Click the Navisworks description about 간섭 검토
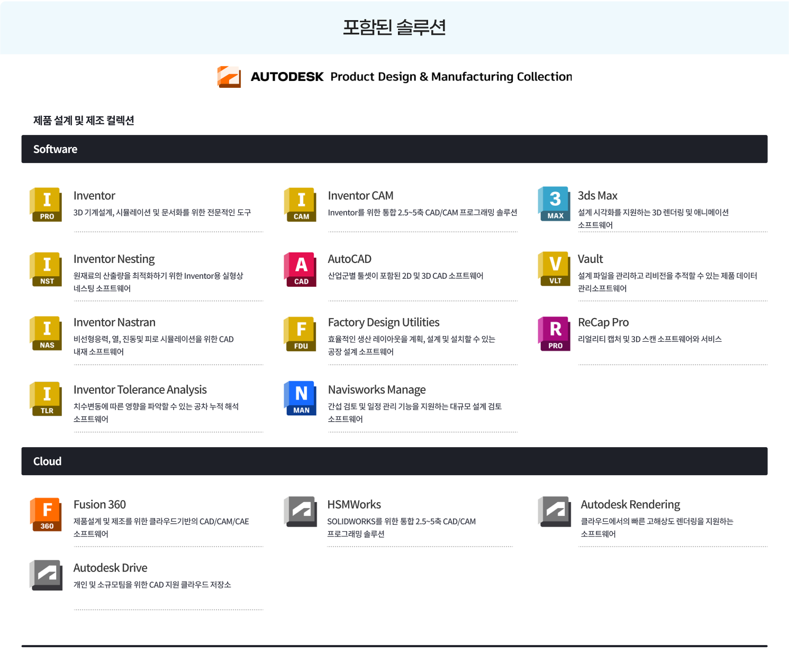 click(415, 413)
